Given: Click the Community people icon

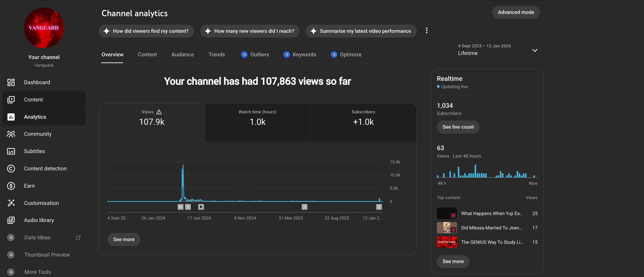Looking at the screenshot, I should pyautogui.click(x=11, y=134).
